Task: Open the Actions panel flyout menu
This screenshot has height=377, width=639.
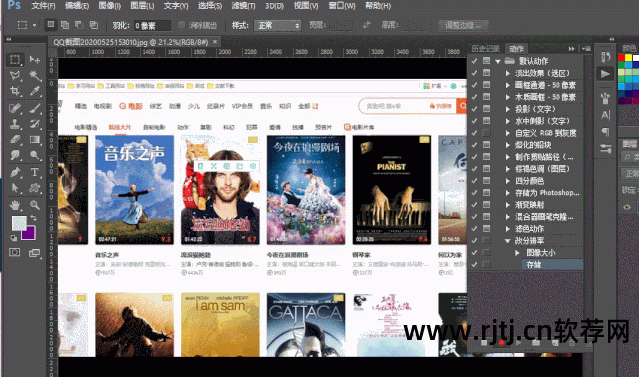Action: 586,49
